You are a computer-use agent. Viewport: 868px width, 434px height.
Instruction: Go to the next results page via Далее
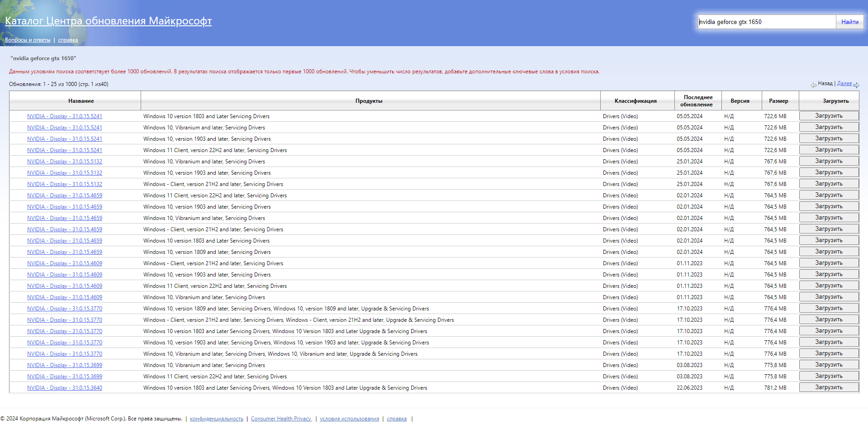[844, 83]
